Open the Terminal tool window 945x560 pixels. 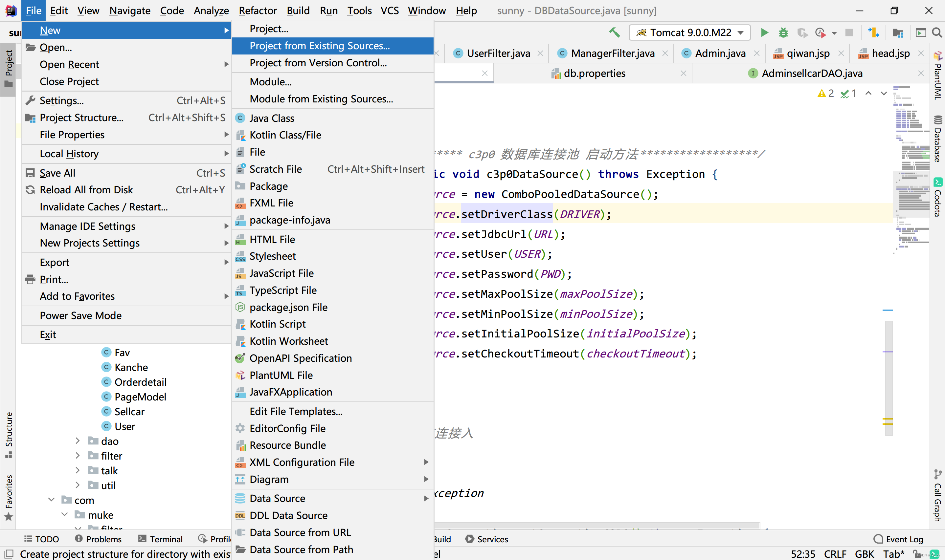click(x=160, y=539)
